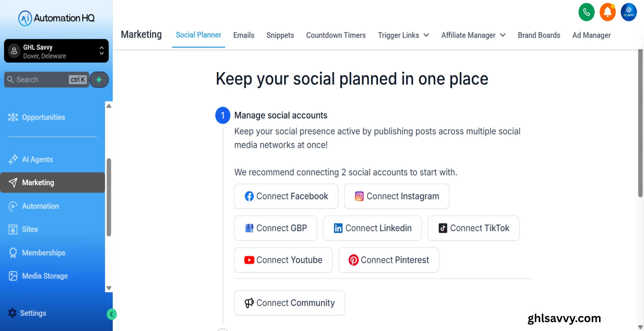Click the sidebar scroll down arrow
The height and width of the screenshot is (331, 644).
109,288
